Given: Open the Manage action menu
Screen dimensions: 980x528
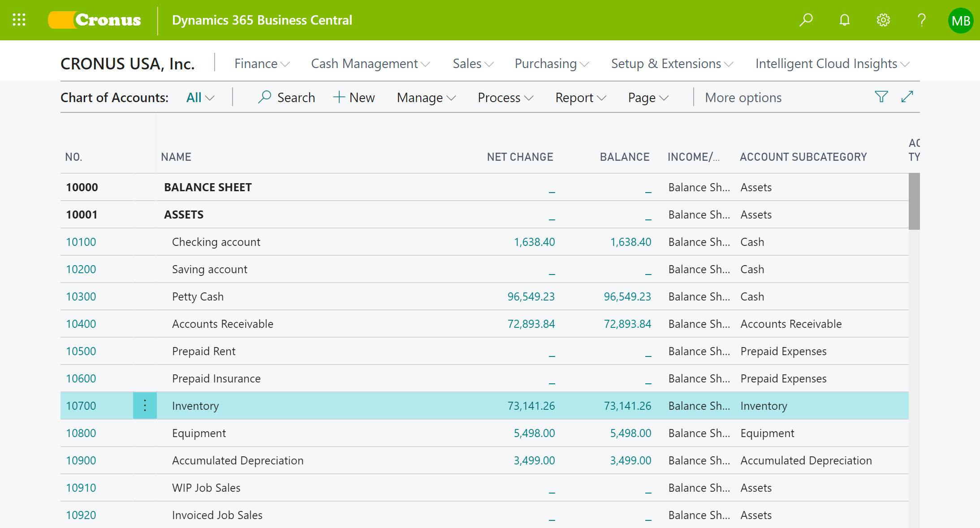Looking at the screenshot, I should [426, 97].
